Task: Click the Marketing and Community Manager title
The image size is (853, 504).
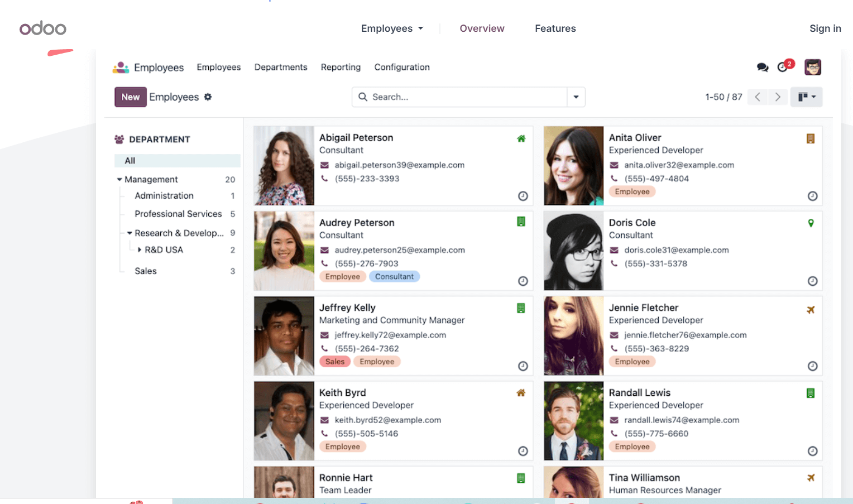Action: coord(392,320)
